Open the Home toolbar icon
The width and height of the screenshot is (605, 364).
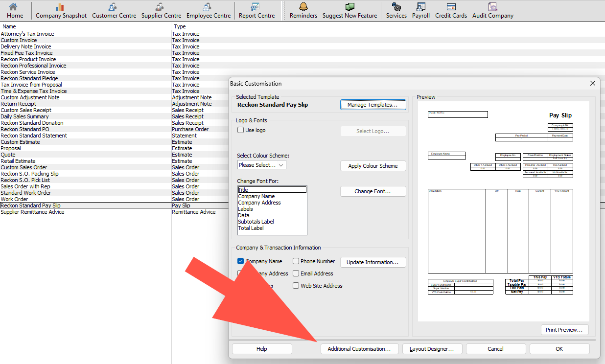pos(15,10)
